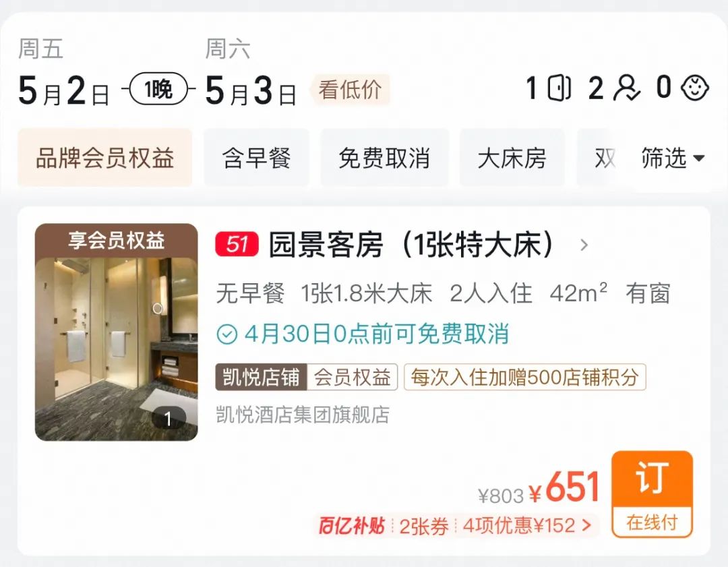The image size is (728, 567).
Task: Tap the 百亿补贴 subsidy logo
Action: point(351,526)
